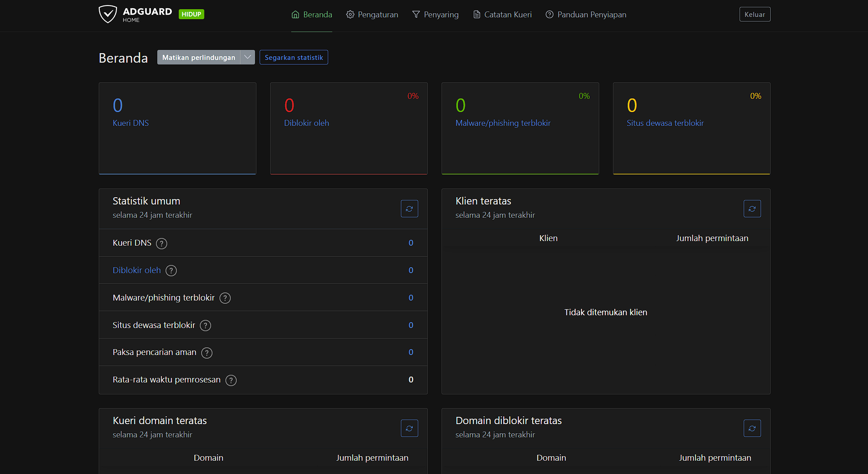Click help icon beside Diblokir oleh row

[x=171, y=271]
